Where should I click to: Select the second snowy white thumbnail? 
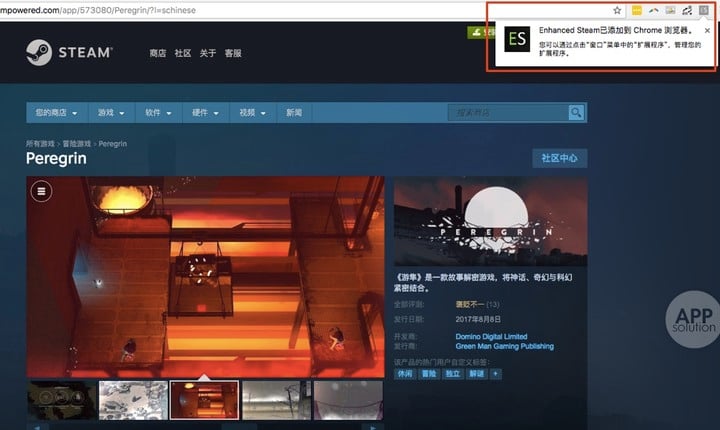[x=133, y=400]
